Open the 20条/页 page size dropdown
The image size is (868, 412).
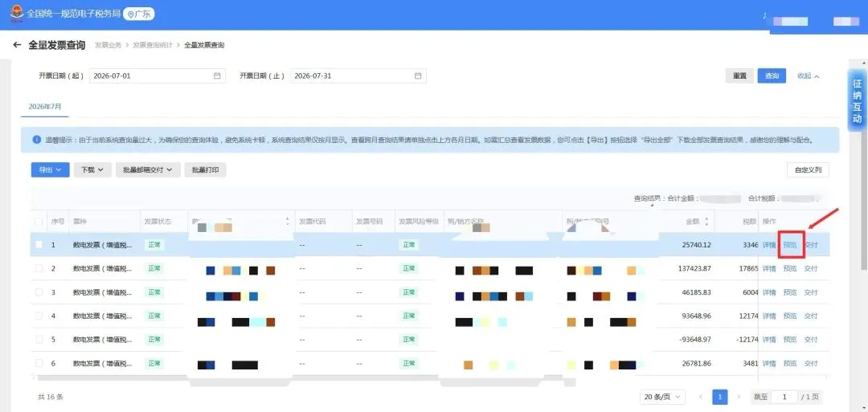click(662, 397)
